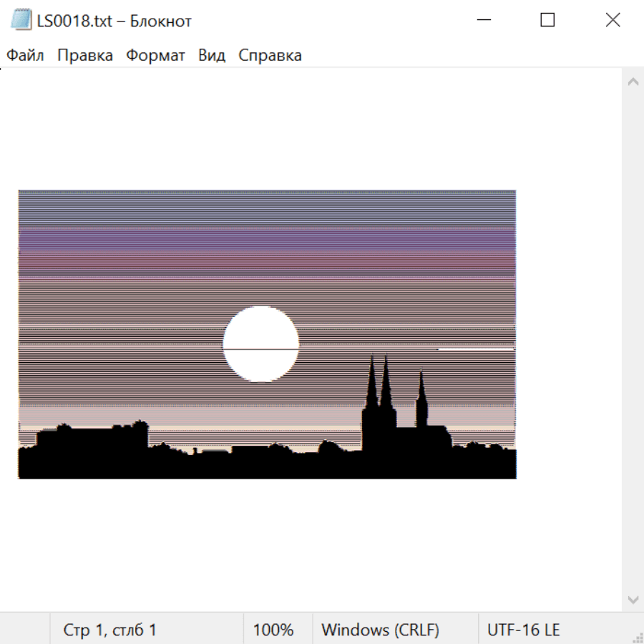644x644 pixels.
Task: Click the 100% zoom level in status bar
Action: [273, 630]
